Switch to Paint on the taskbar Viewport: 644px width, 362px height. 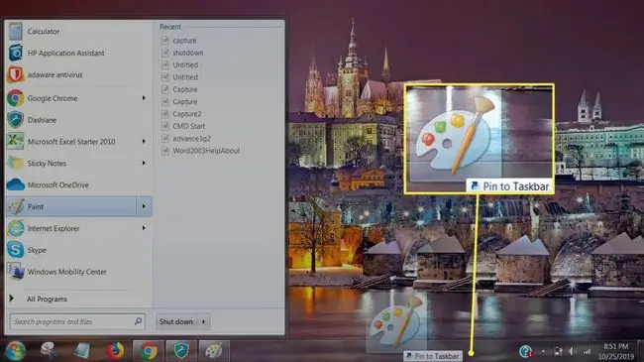tap(214, 351)
